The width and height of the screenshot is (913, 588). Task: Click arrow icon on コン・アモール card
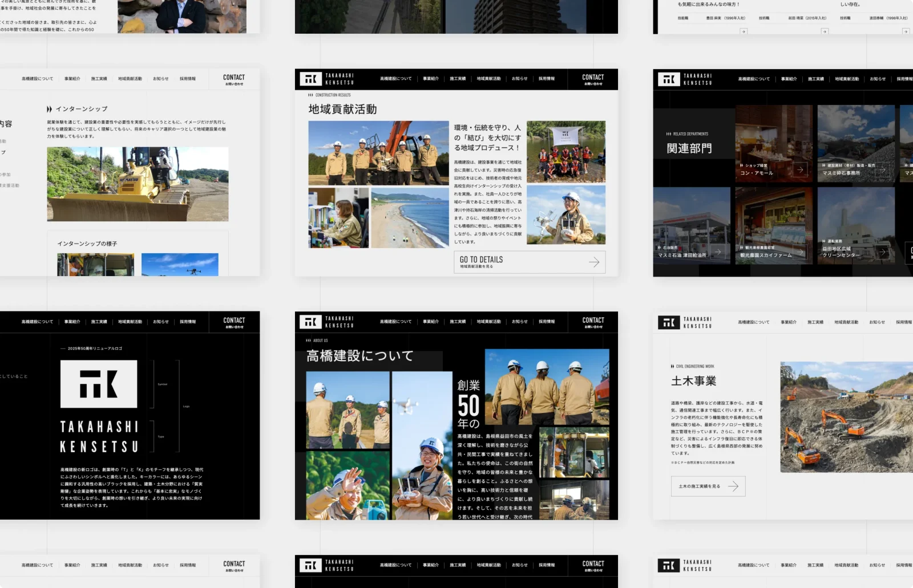pos(800,169)
